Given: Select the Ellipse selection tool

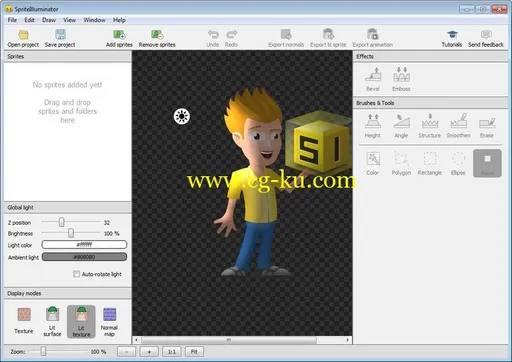Looking at the screenshot, I should [458, 163].
